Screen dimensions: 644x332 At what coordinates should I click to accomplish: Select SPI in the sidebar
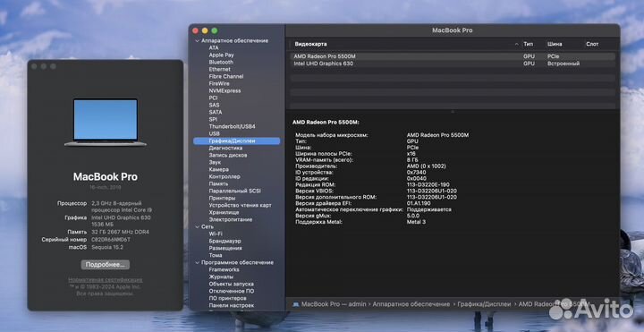[x=213, y=119]
